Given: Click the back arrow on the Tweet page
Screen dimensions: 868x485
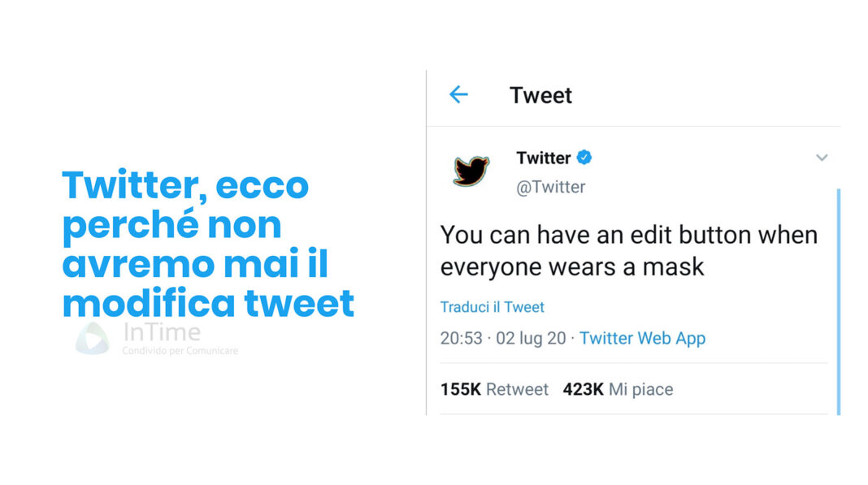Looking at the screenshot, I should (458, 95).
